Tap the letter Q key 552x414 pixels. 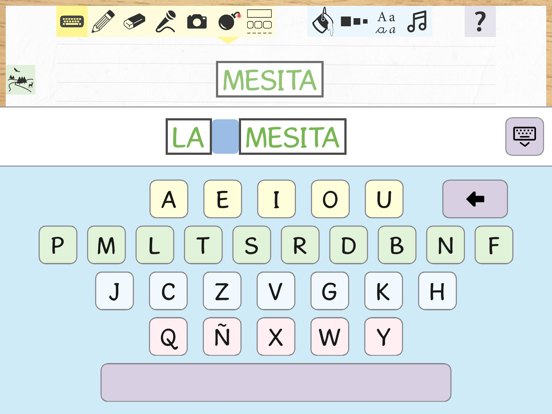point(168,337)
